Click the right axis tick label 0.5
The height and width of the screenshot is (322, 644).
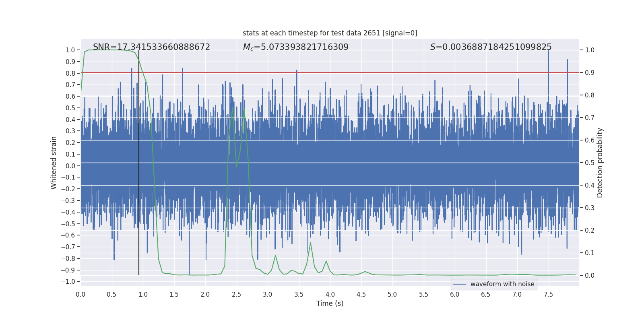(x=590, y=163)
